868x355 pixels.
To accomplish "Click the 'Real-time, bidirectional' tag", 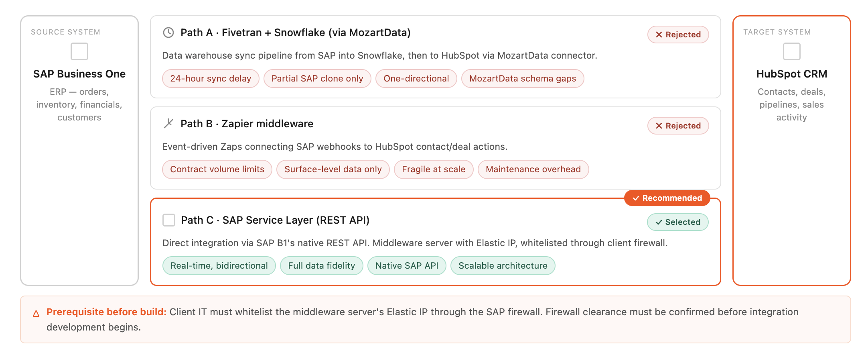I will 219,265.
